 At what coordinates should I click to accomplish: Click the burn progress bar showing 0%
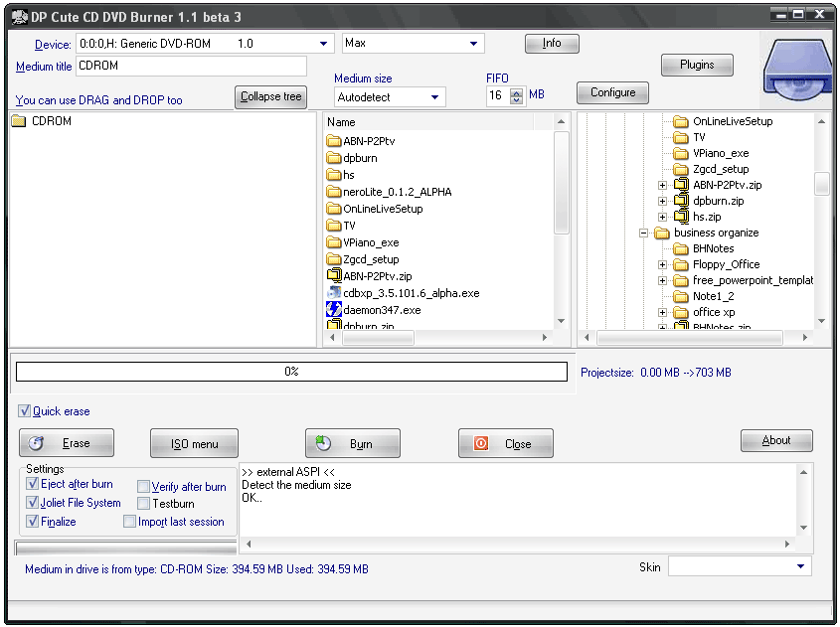tap(291, 371)
